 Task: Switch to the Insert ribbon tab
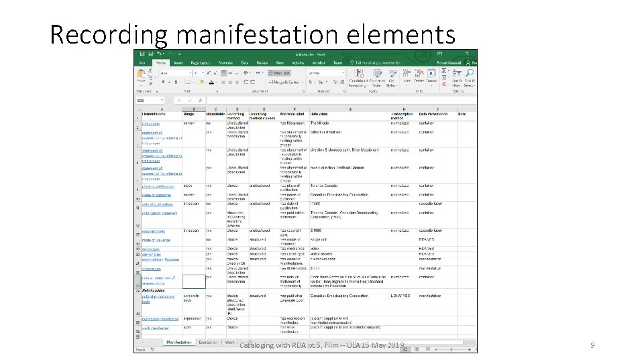178,63
